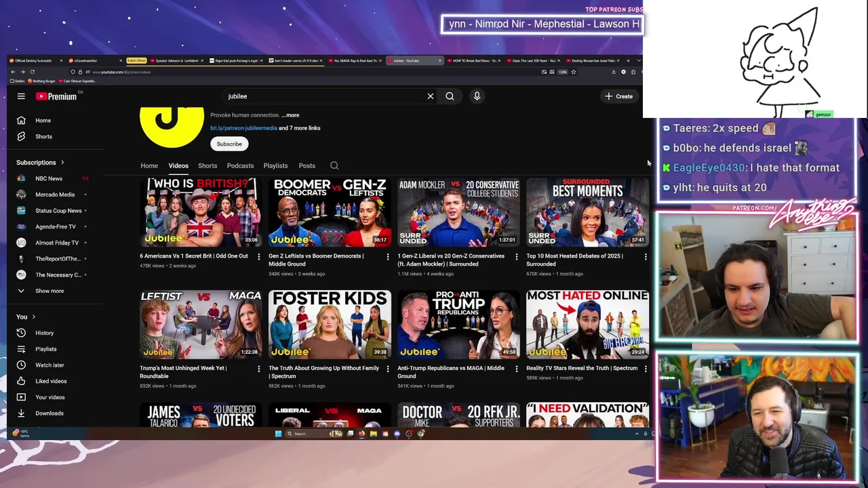Open Firefox from the taskbar

tap(361, 434)
